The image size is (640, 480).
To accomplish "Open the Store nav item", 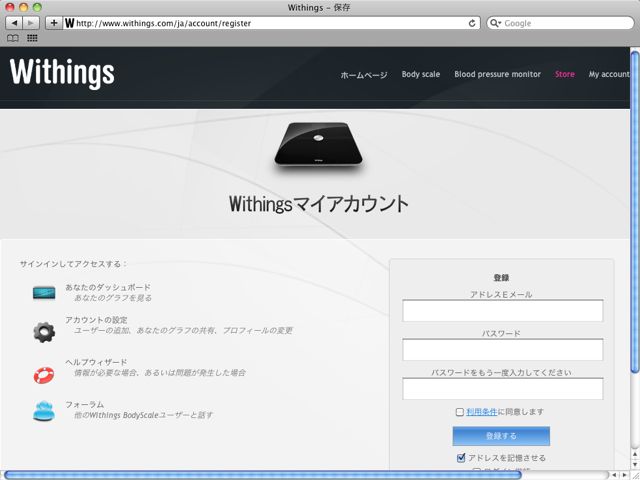I will (564, 74).
